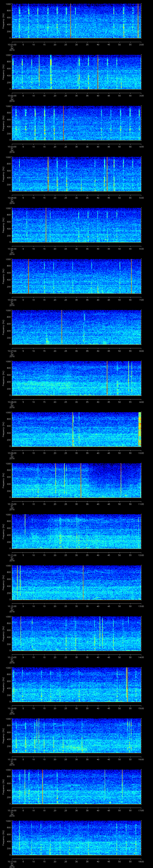Click the 9:00 end time label
This screenshot has width=153, height=868.
point(141,402)
